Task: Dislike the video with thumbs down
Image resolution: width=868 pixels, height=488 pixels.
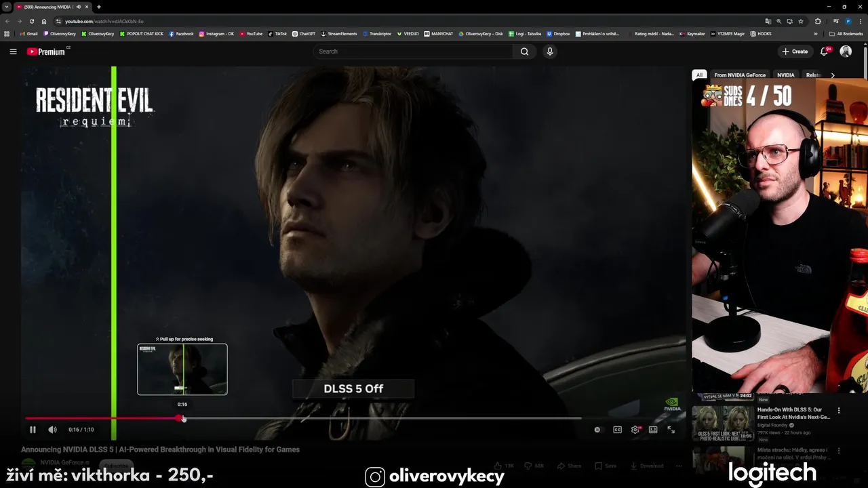Action: (535, 466)
